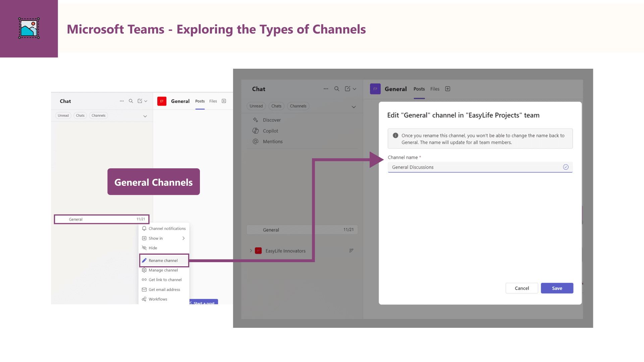Expand the Show in submenu arrow
Viewport: 644px width, 362px height.
click(183, 238)
